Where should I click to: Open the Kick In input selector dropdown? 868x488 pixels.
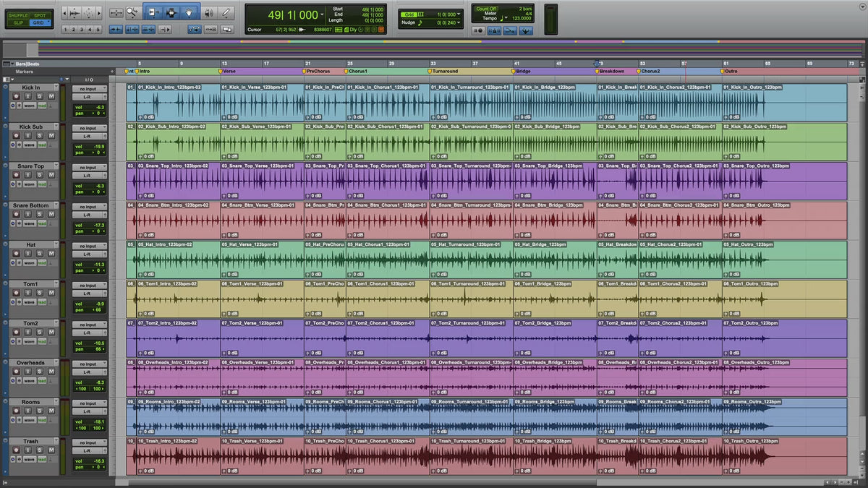pyautogui.click(x=90, y=89)
